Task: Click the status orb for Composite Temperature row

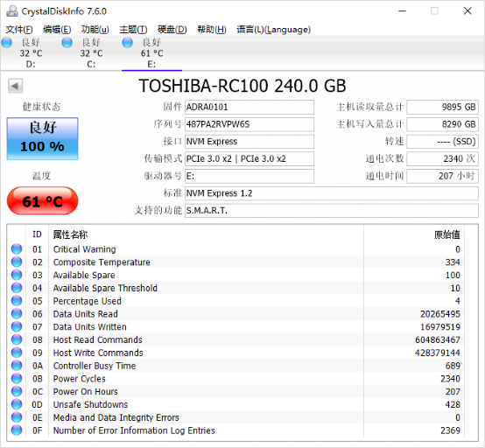Action: (x=17, y=262)
